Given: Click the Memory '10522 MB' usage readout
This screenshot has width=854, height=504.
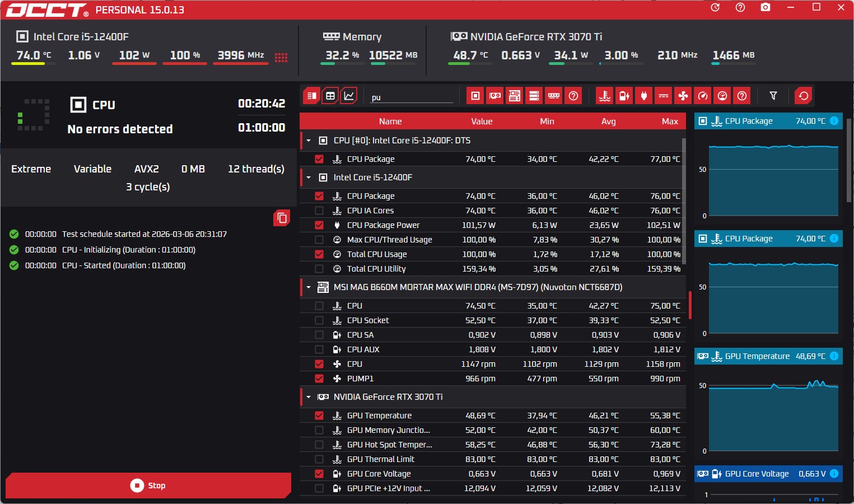Looking at the screenshot, I should click(393, 55).
